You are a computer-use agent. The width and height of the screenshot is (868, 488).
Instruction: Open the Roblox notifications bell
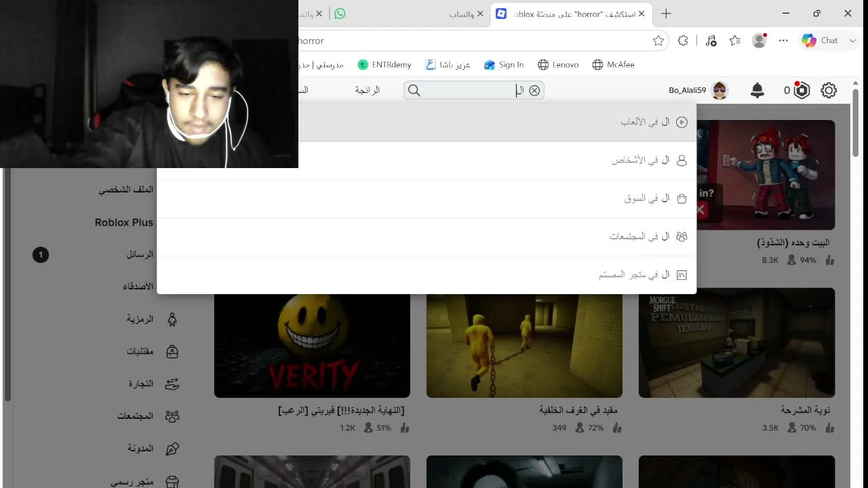click(x=757, y=90)
